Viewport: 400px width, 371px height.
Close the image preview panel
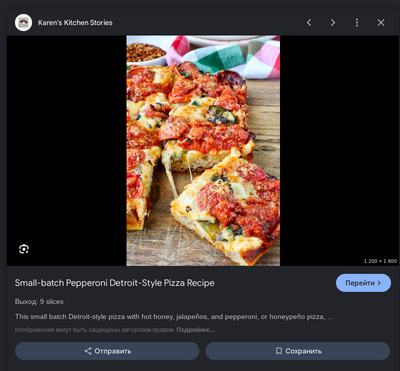(381, 23)
